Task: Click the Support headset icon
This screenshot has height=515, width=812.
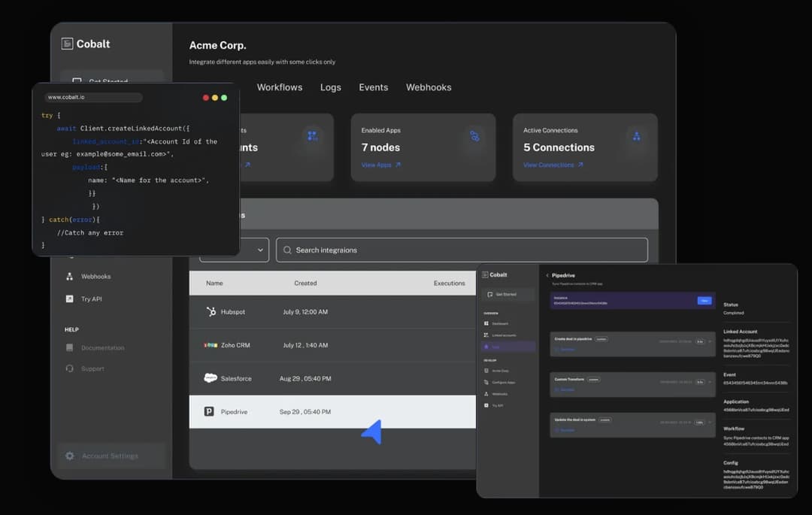Action: (x=69, y=368)
